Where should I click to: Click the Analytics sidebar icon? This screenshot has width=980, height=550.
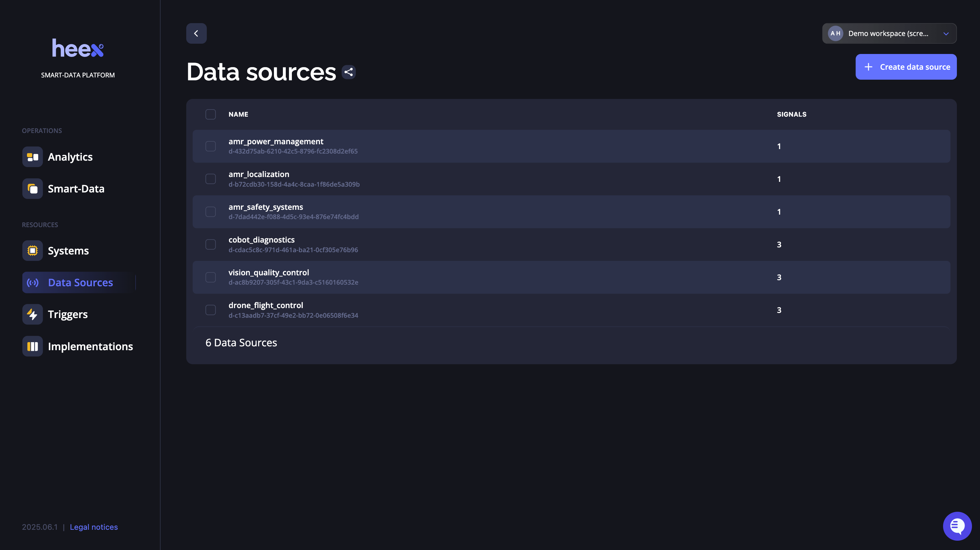click(32, 157)
